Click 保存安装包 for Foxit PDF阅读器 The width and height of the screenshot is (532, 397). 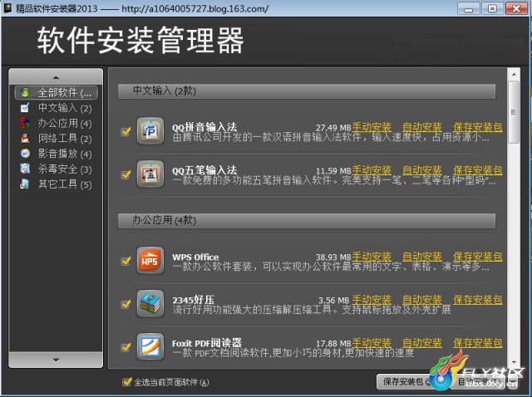(478, 343)
